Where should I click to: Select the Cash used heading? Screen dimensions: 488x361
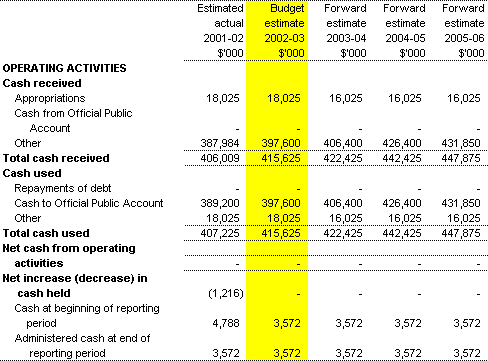pos(32,173)
